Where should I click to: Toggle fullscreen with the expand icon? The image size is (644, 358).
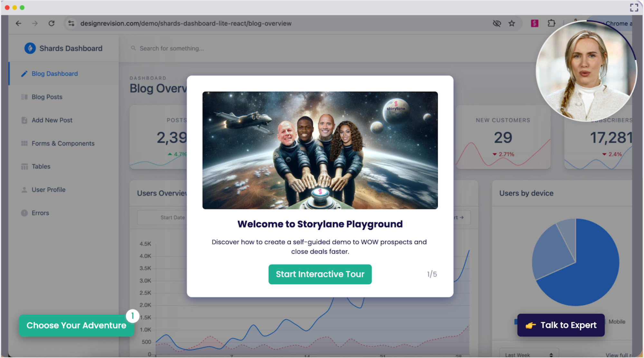click(634, 7)
